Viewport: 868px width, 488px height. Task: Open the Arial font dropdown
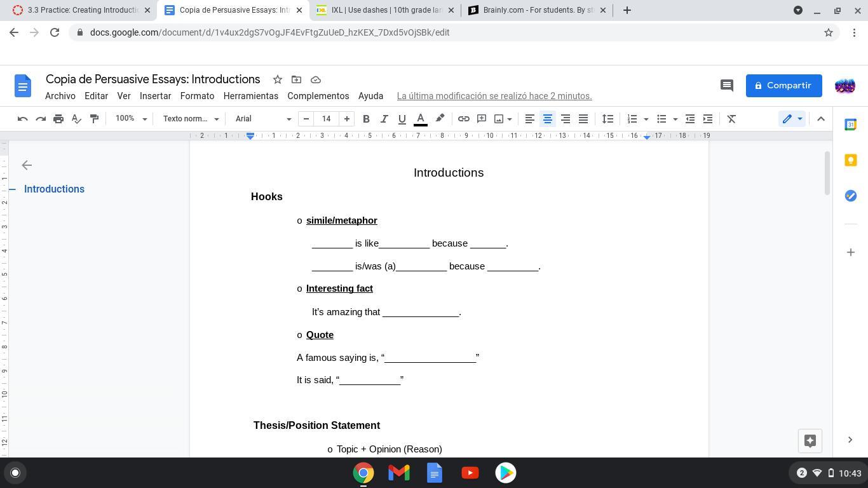point(263,119)
